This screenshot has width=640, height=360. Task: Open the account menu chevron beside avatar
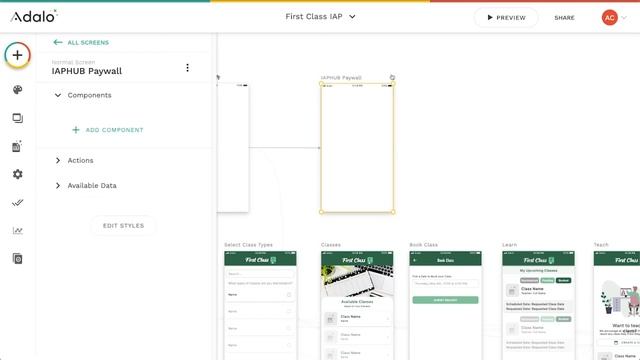(624, 18)
